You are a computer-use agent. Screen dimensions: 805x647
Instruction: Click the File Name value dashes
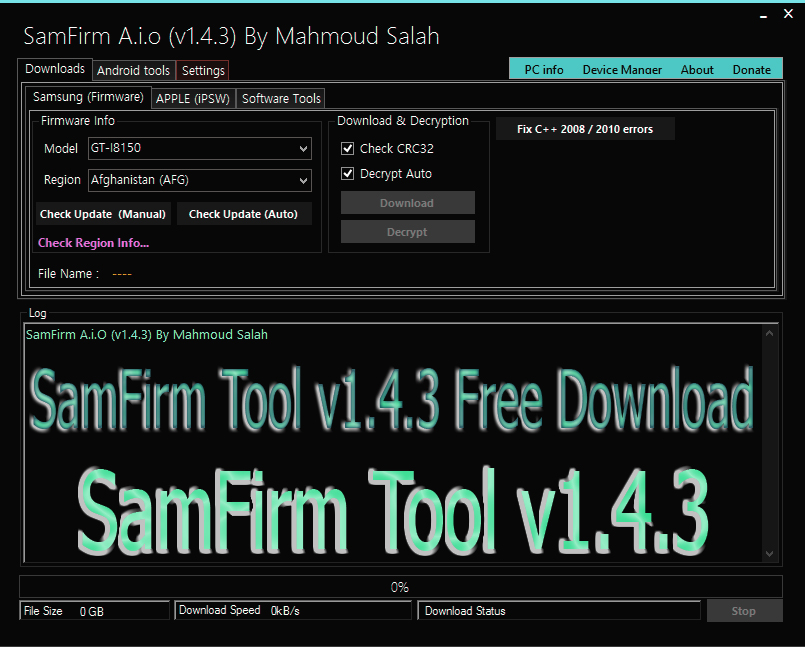(122, 274)
